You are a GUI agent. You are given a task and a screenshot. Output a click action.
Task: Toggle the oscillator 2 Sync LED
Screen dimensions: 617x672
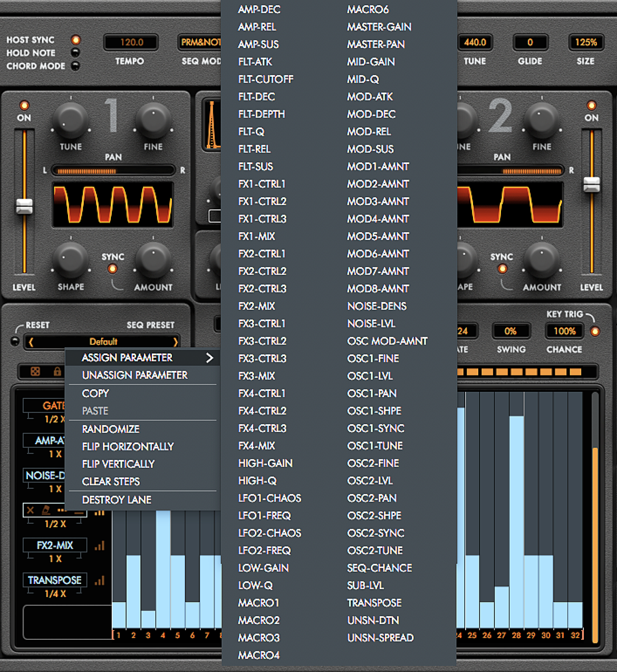coord(503,269)
